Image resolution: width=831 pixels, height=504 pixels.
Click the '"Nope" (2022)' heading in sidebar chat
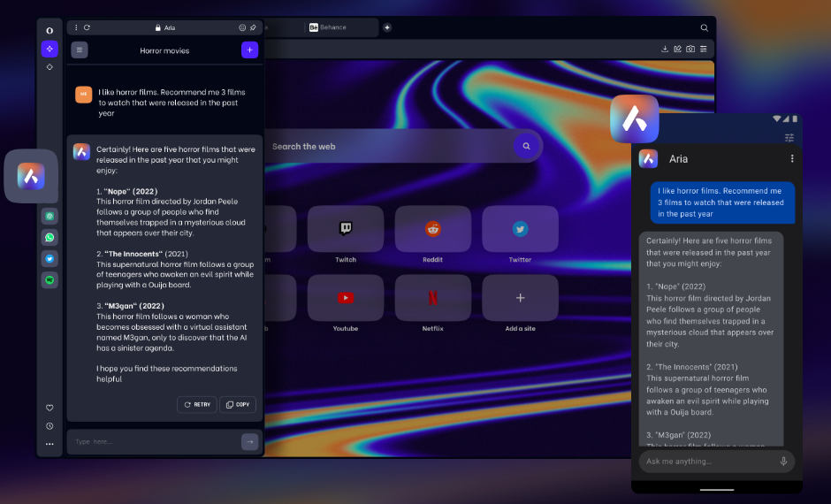pos(126,191)
